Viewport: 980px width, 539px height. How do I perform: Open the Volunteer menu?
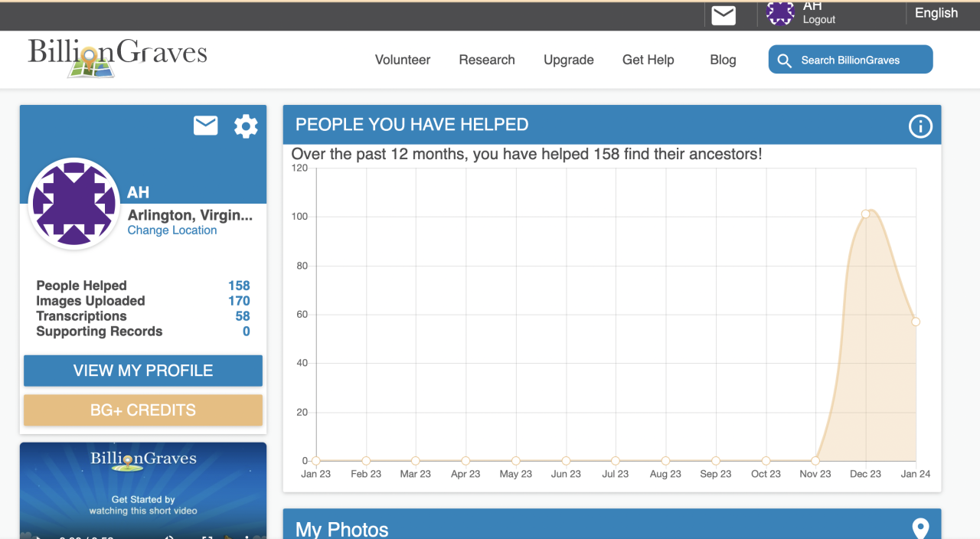(403, 60)
